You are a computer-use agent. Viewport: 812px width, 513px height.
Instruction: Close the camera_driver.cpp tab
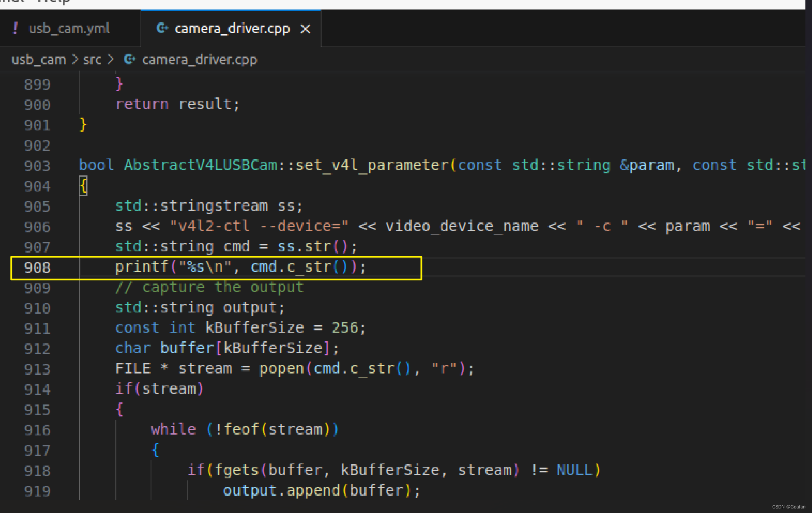point(305,29)
